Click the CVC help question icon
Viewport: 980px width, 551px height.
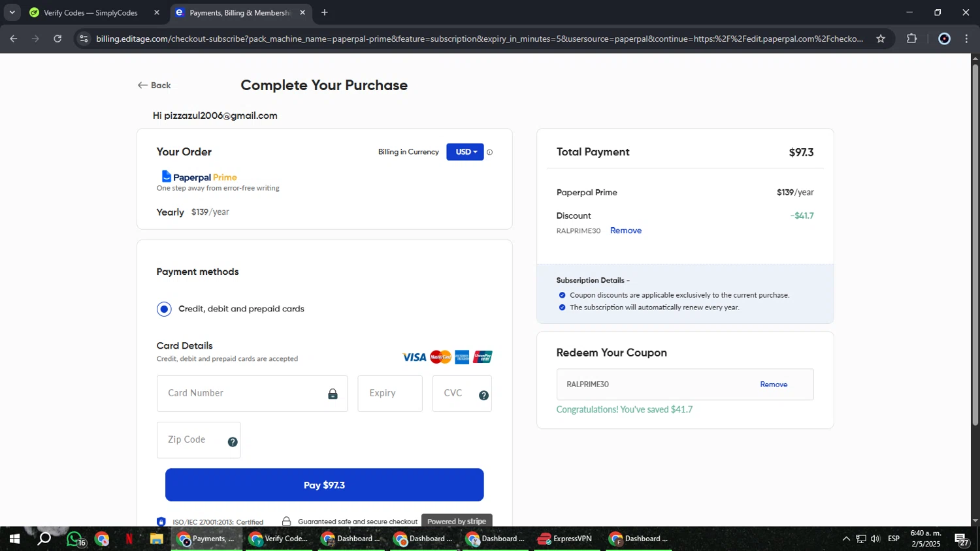tap(484, 395)
